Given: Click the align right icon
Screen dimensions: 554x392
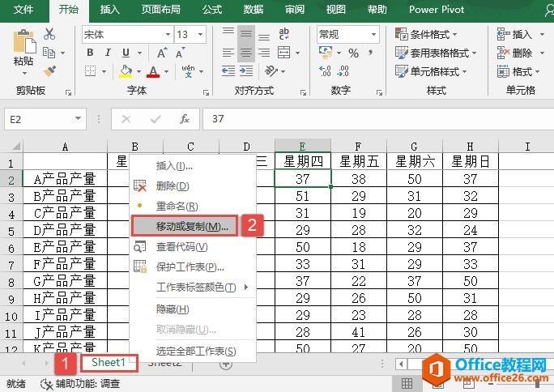Looking at the screenshot, I should [264, 53].
